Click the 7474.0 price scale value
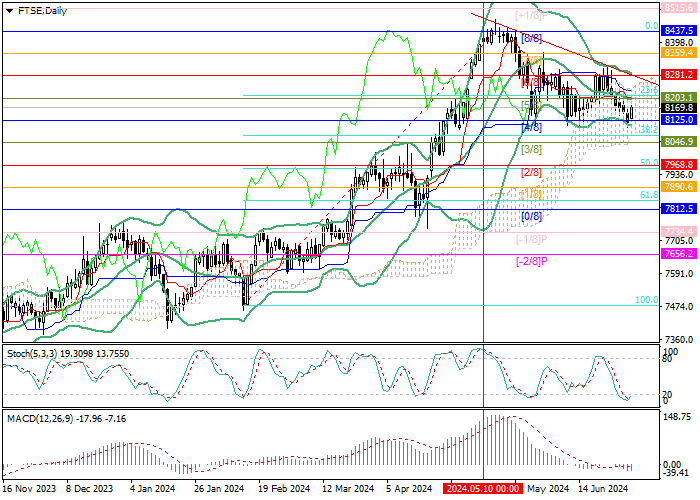Image resolution: width=700 pixels, height=500 pixels. coord(679,307)
